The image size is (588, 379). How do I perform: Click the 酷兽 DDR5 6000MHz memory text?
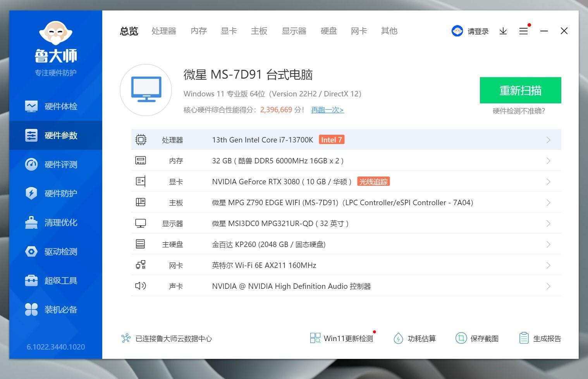[x=278, y=161]
